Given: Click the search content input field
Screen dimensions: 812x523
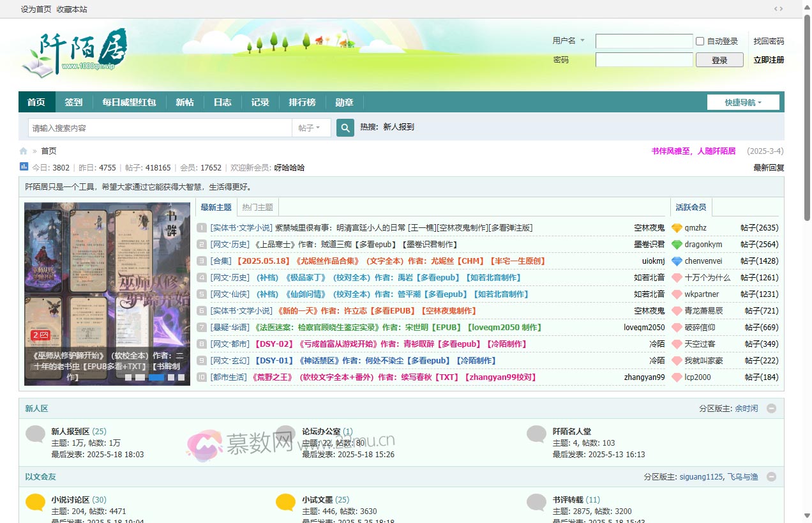Looking at the screenshot, I should click(x=160, y=128).
